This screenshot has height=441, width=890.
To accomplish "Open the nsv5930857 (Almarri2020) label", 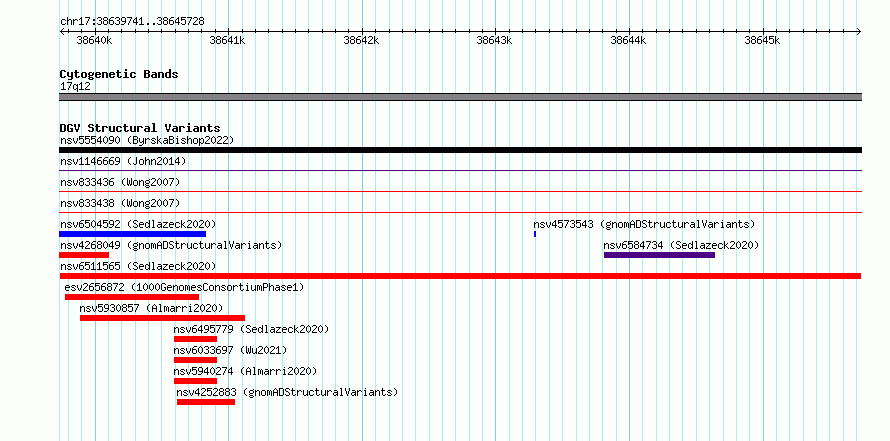I will coord(151,308).
